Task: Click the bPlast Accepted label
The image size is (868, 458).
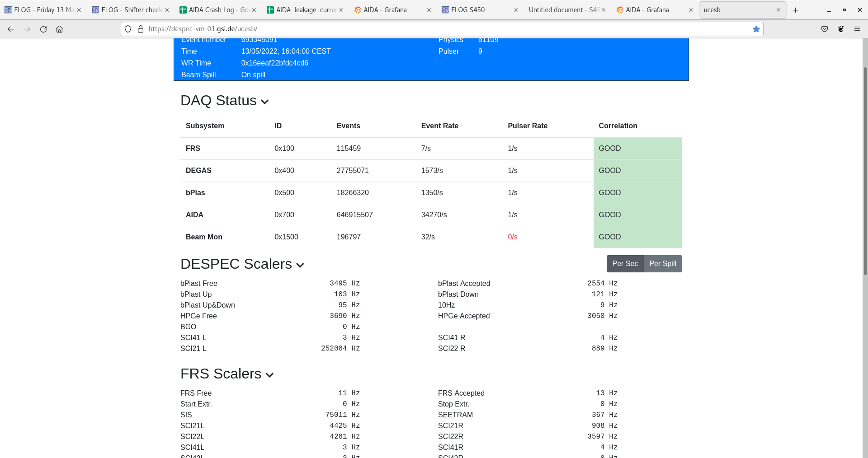Action: coord(464,284)
